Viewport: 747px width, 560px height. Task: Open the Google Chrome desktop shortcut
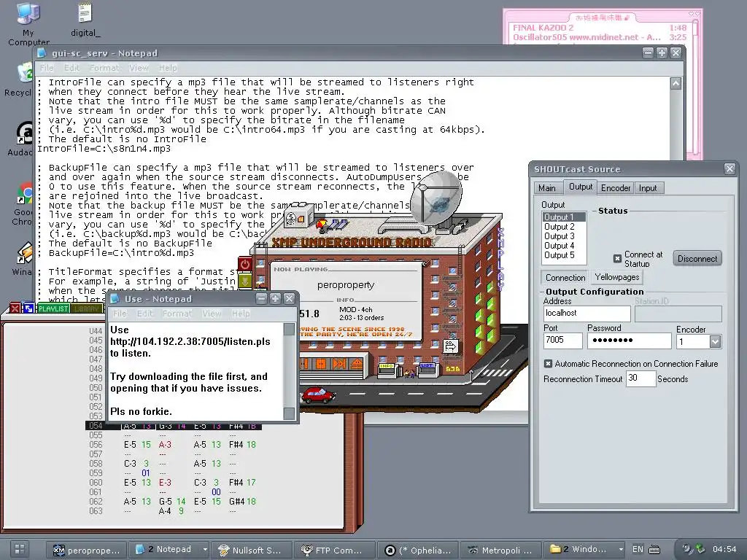[22, 204]
